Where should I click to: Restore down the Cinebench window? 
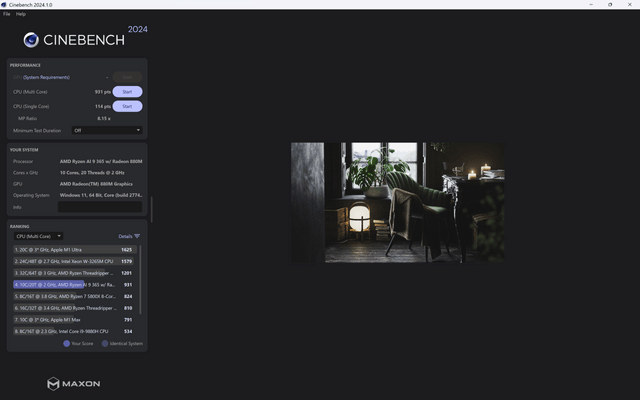(x=610, y=4)
